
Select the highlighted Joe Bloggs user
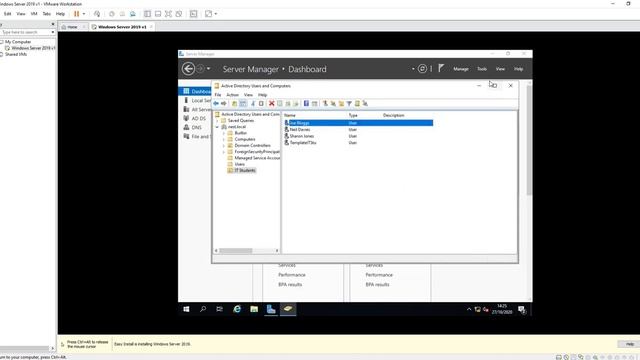[299, 123]
